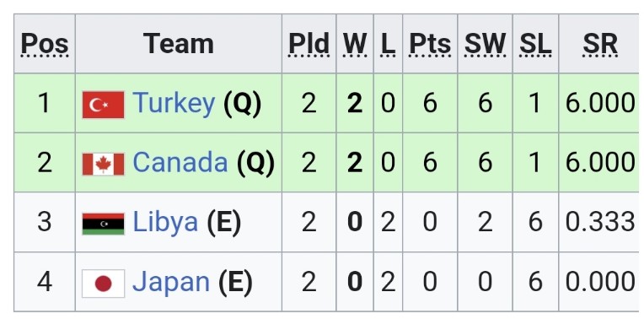Click the Canada flag icon
This screenshot has height=319, width=644.
pyautogui.click(x=103, y=164)
